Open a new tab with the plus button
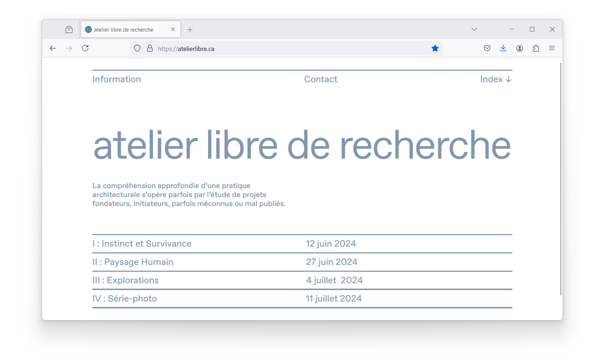The height and width of the screenshot is (364, 600). point(190,29)
